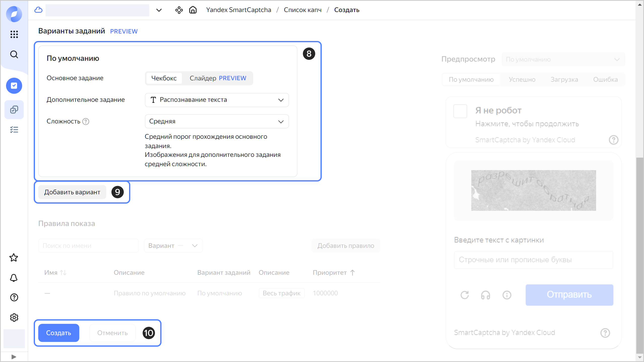Tick the Я не робот checkbox

pyautogui.click(x=460, y=111)
